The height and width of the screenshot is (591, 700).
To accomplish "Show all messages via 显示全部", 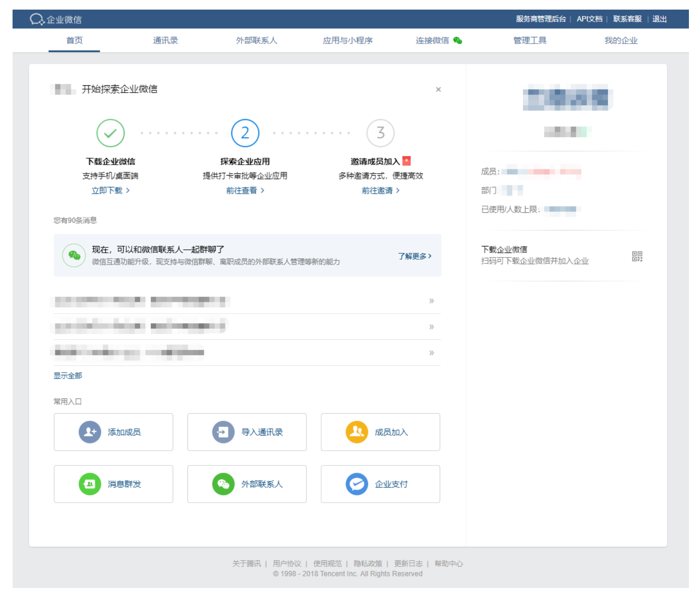I will (x=68, y=376).
